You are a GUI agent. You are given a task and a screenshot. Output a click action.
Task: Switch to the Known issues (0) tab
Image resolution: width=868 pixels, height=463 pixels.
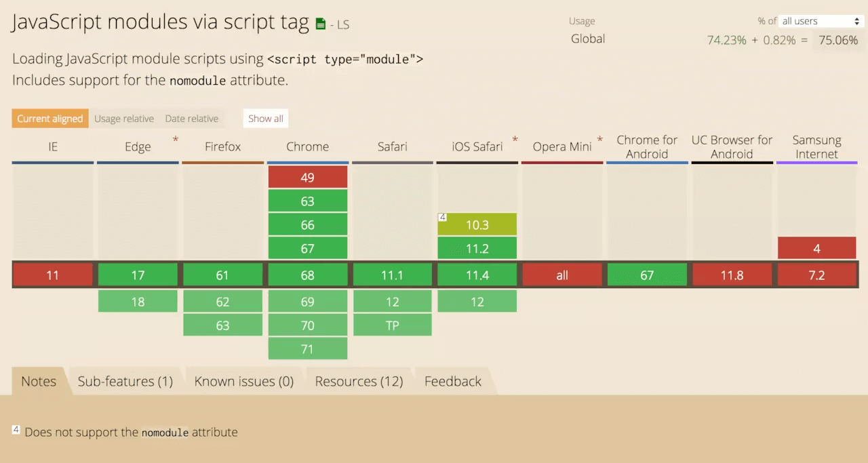244,381
